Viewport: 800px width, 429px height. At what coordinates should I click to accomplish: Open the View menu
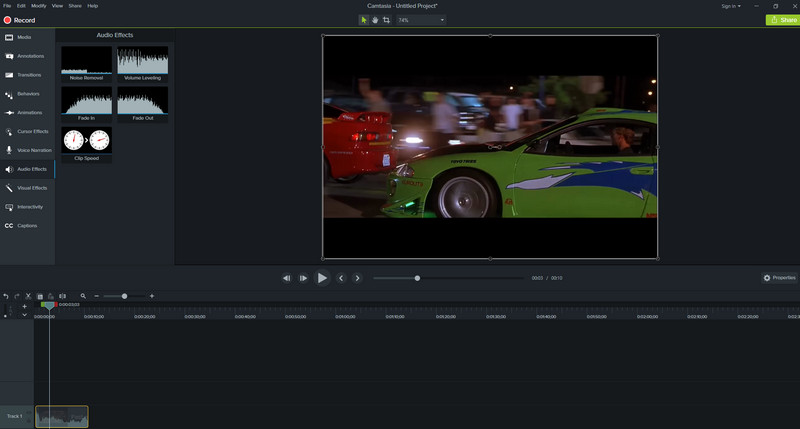coord(58,6)
